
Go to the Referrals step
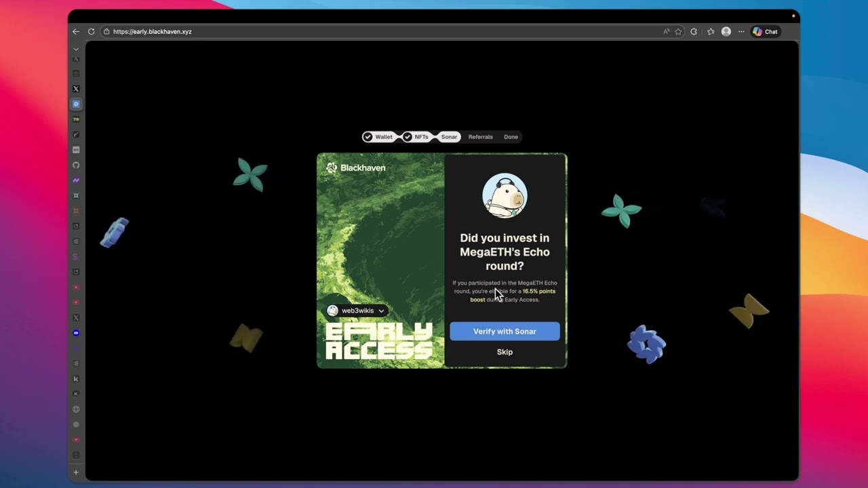480,137
